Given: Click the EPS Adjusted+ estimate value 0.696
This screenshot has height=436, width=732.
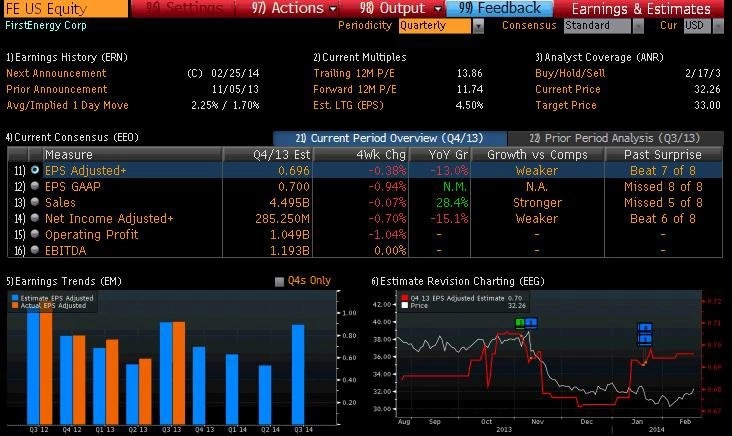Looking at the screenshot, I should (x=294, y=171).
